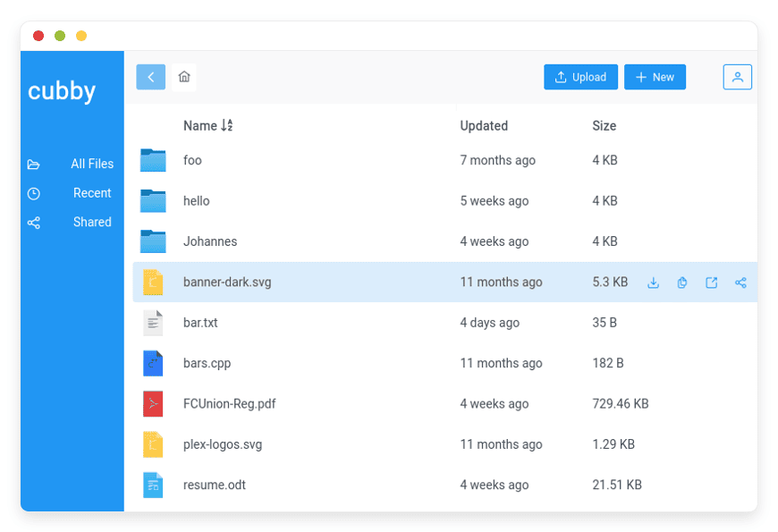Click the cubby logo text

point(62,91)
